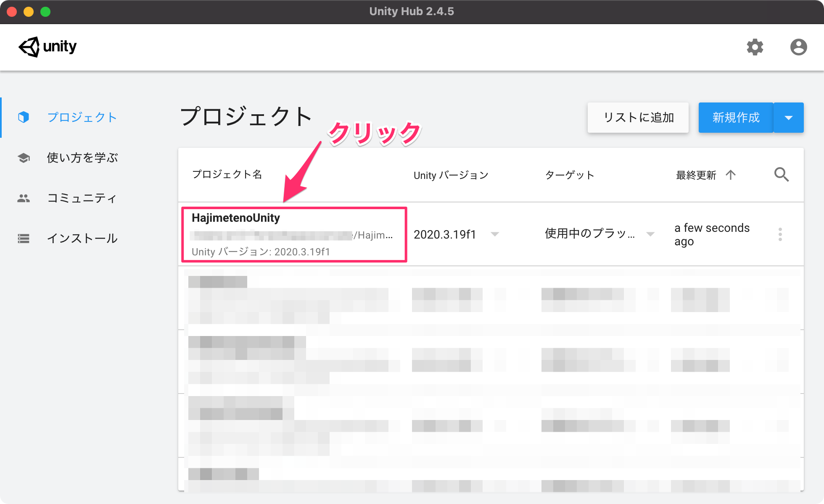Select the プロジェクト sidebar tab
Viewport: 824px width, 504px height.
tap(82, 117)
